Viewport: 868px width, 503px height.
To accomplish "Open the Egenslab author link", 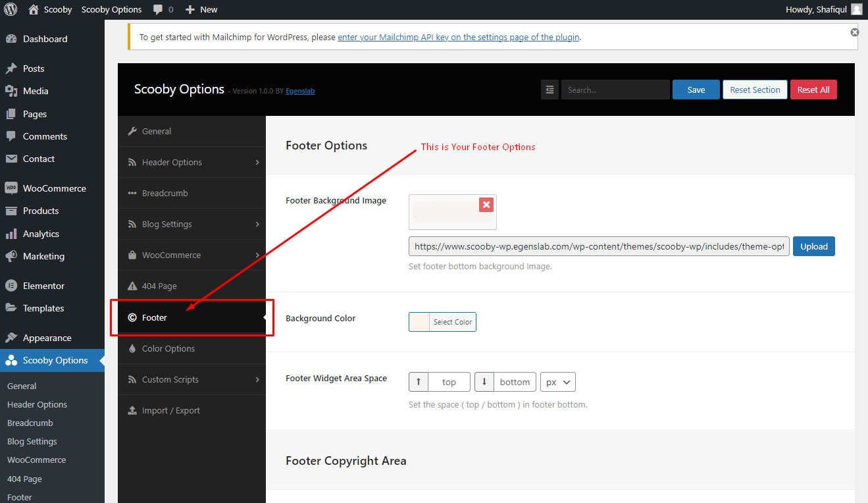I will (x=300, y=91).
